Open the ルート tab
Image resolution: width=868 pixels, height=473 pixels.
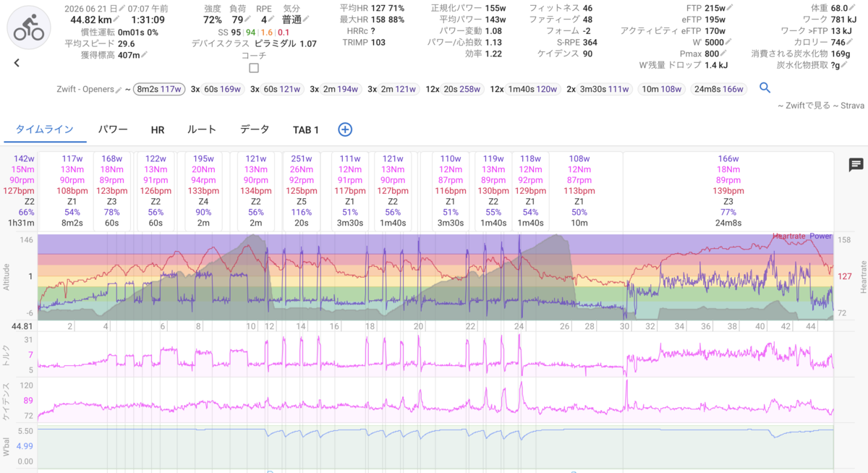(202, 129)
